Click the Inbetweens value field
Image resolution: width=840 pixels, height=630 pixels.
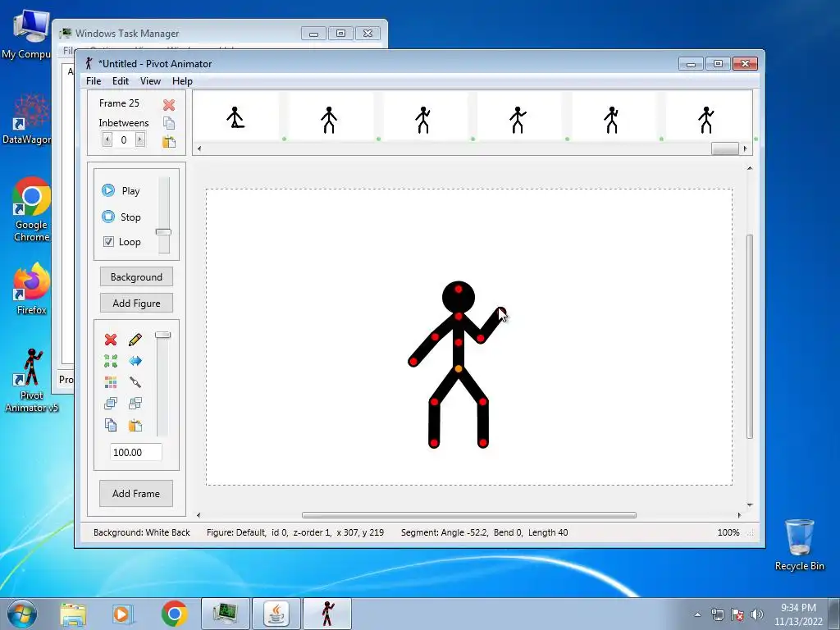(x=124, y=139)
